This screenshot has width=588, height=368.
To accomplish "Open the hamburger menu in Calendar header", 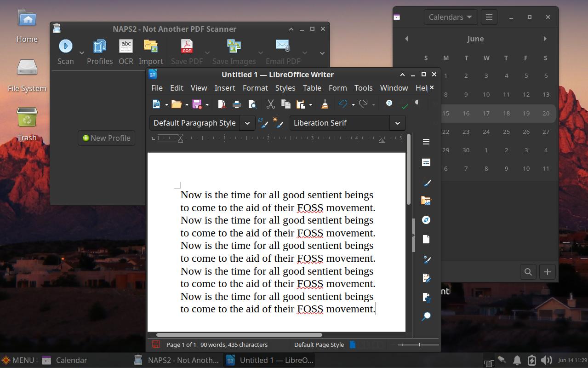I will 489,17.
